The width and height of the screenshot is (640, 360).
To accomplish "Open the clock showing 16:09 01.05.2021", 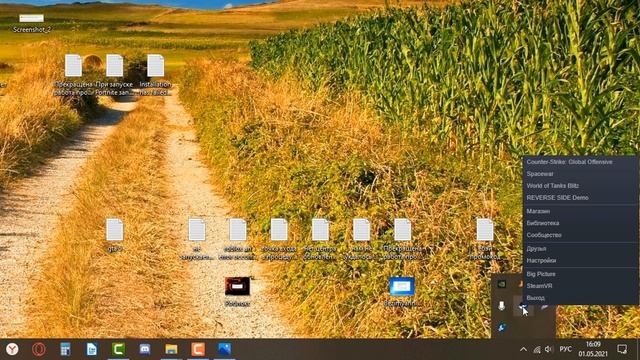I will pos(593,349).
